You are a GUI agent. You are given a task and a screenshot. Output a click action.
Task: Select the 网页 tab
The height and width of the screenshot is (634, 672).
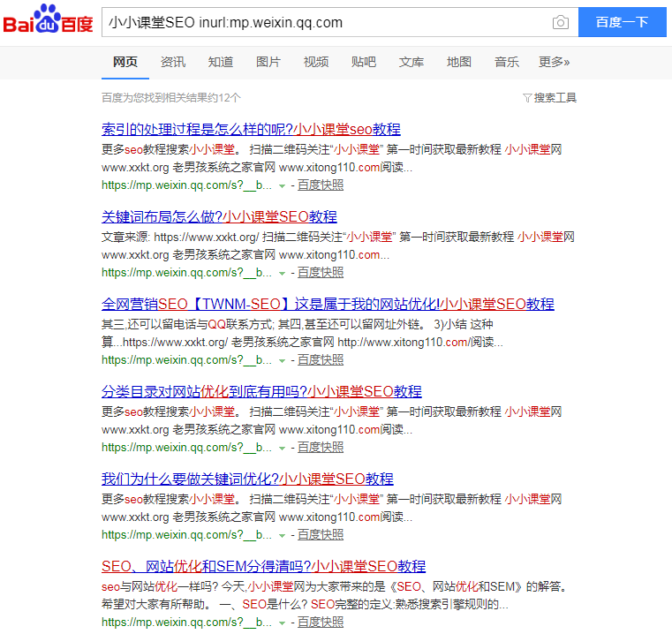(x=125, y=62)
